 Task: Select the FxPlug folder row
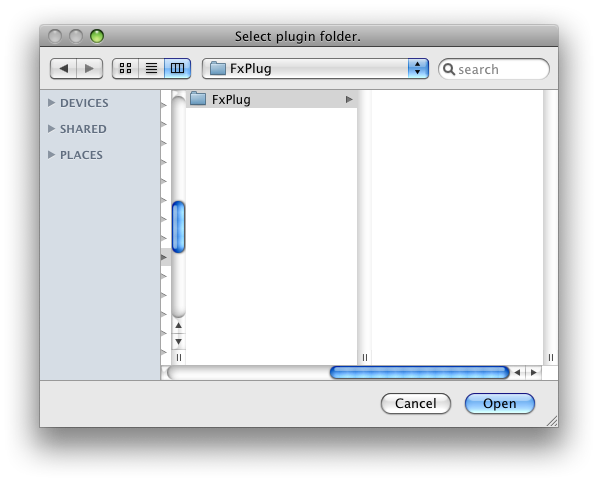[272, 100]
